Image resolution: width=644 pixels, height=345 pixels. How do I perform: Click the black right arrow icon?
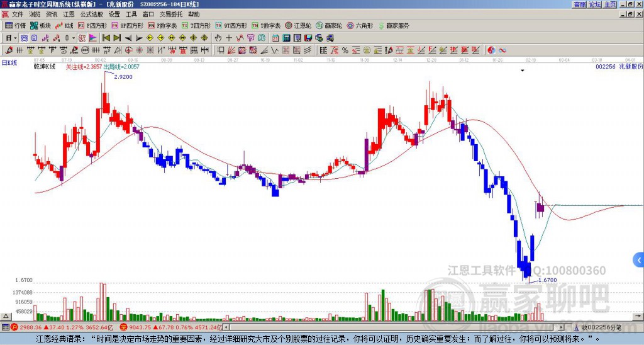(139, 38)
